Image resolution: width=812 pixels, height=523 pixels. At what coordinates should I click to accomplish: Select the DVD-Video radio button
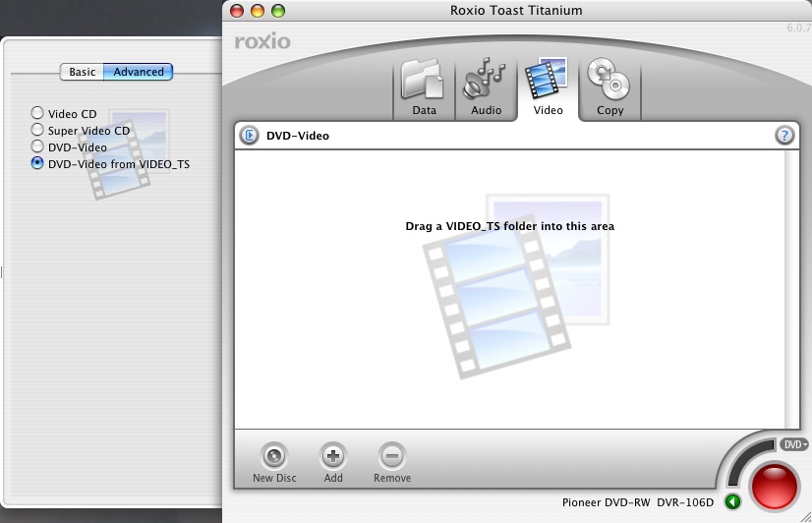coord(37,146)
